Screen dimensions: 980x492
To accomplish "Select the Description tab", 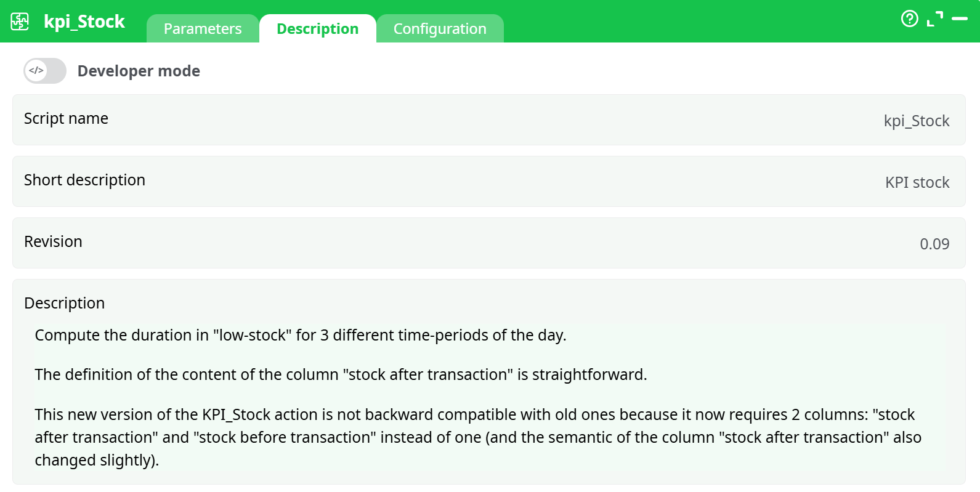I will (x=317, y=28).
